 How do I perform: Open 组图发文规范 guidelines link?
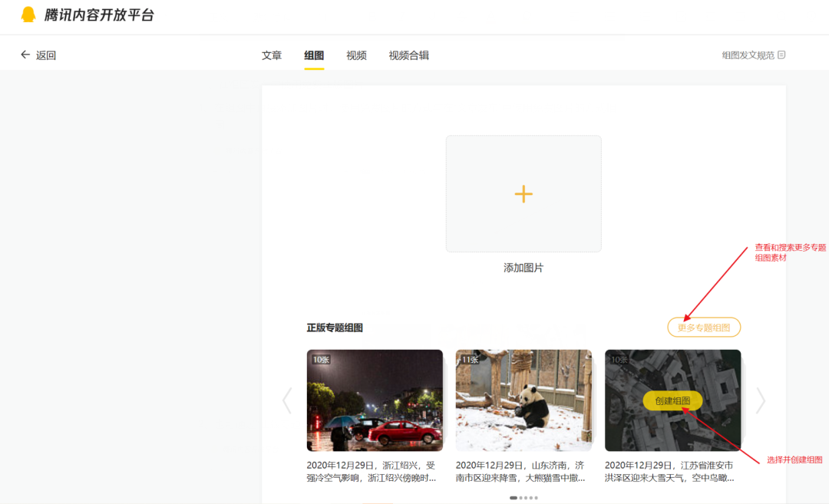point(748,55)
